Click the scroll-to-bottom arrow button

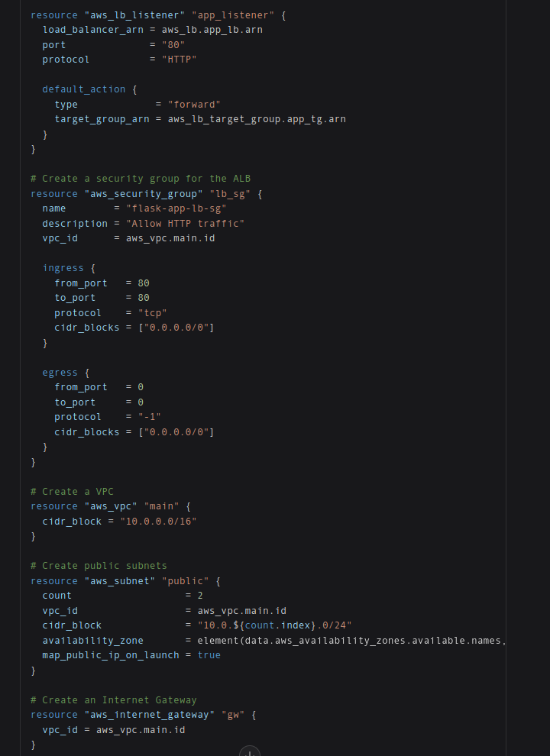[250, 751]
